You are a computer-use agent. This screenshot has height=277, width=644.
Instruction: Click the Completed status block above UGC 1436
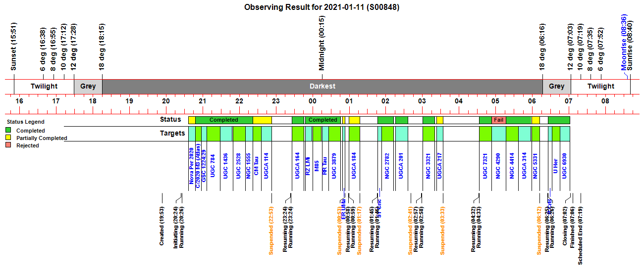tap(224, 120)
